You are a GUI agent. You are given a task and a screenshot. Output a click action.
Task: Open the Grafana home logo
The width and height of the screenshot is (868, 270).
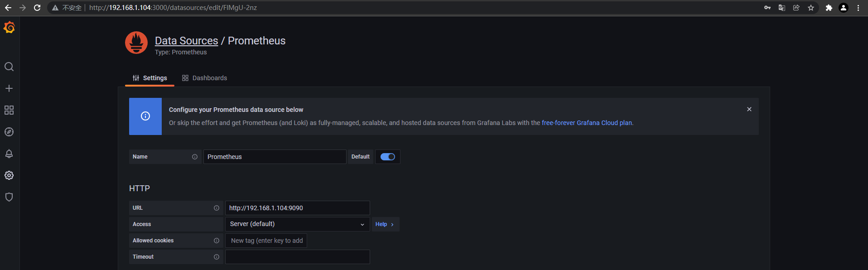(9, 28)
